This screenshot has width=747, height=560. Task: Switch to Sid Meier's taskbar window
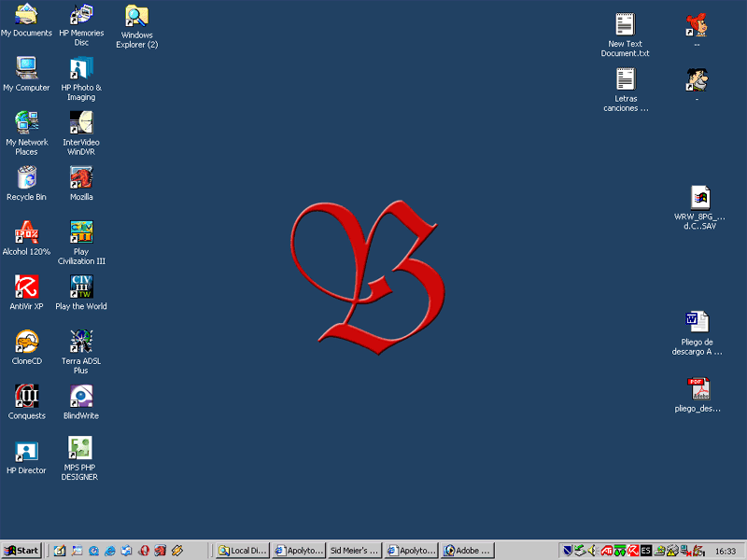coord(355,551)
